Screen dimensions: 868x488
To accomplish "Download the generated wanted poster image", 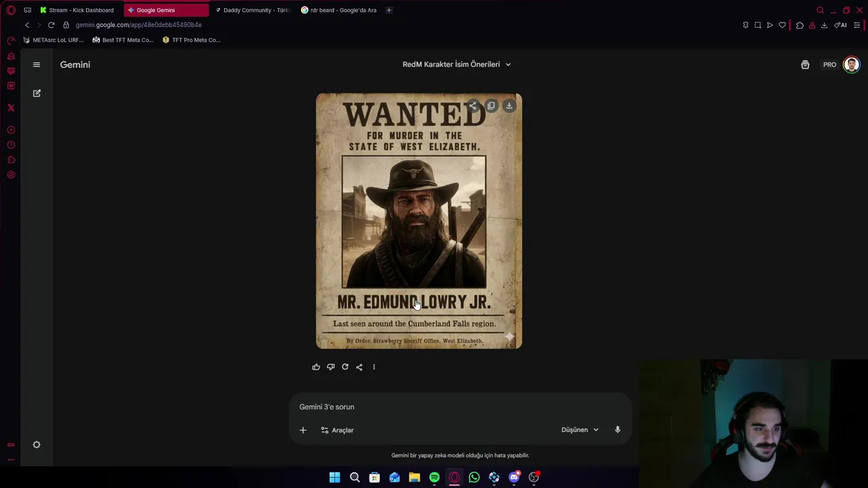I will coord(509,106).
